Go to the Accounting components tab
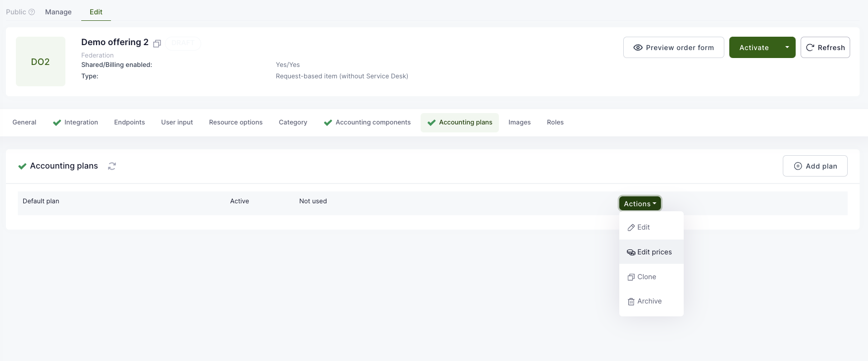The height and width of the screenshot is (361, 868). coord(373,122)
